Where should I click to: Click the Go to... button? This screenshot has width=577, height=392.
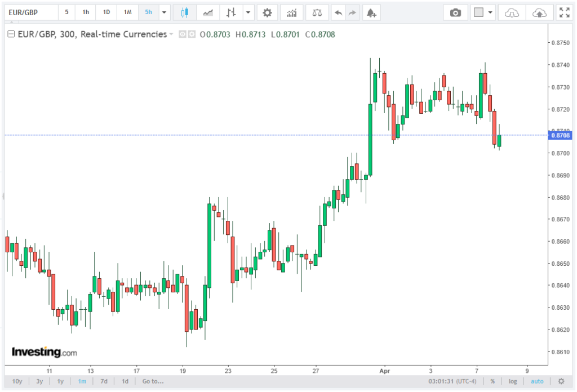[153, 381]
